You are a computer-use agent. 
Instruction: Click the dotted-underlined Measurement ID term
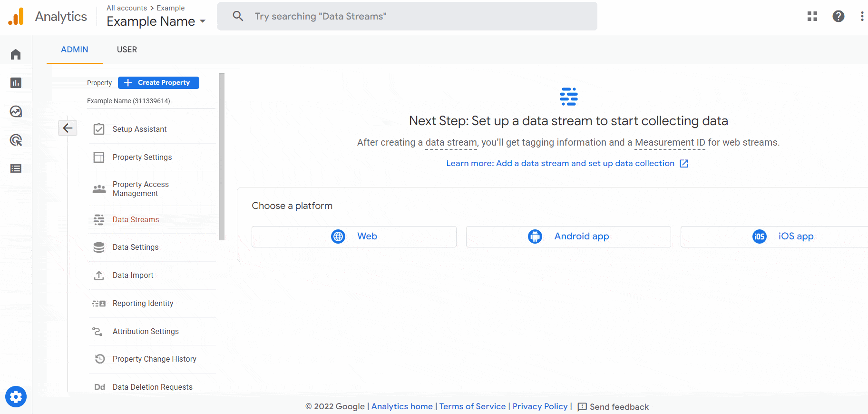(670, 143)
